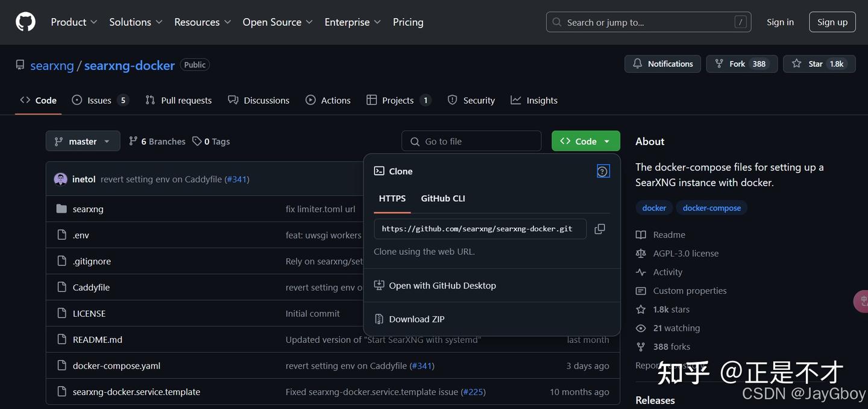This screenshot has width=868, height=409.
Task: Expand the Product menu
Action: 74,22
